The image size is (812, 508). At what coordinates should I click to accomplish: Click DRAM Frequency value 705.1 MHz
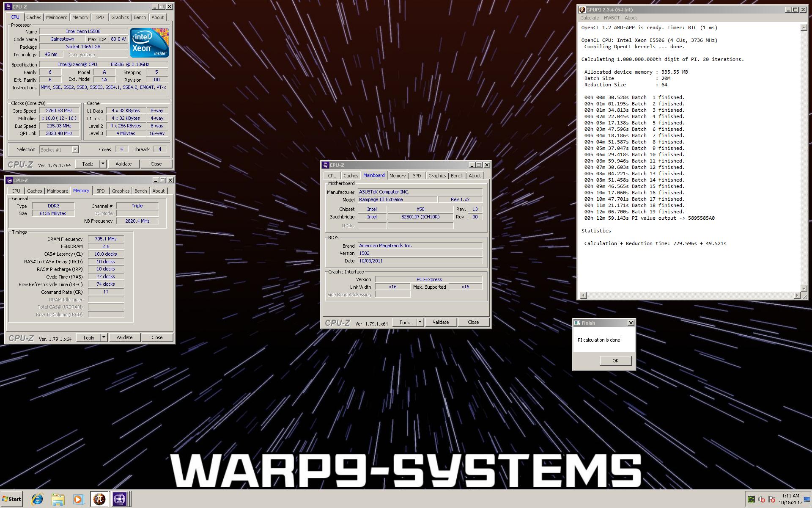tap(106, 239)
